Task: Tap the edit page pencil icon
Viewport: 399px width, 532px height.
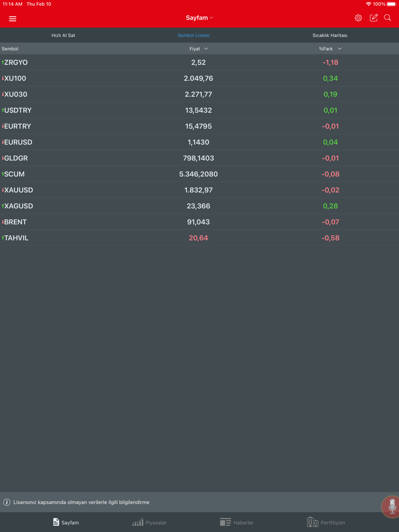Action: pyautogui.click(x=374, y=18)
